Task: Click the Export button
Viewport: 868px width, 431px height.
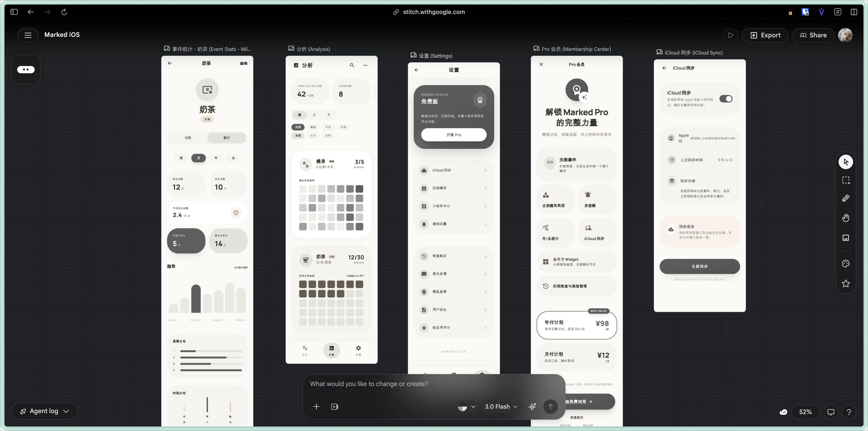Action: pyautogui.click(x=765, y=35)
